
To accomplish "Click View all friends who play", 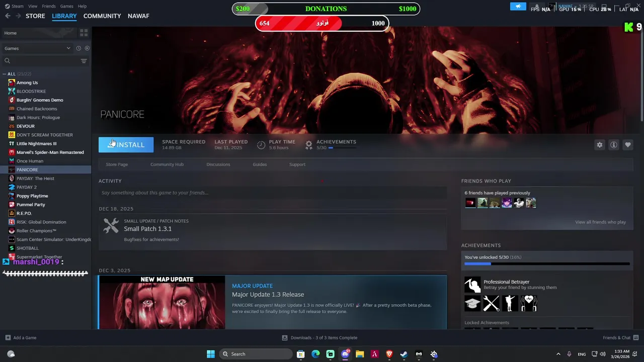I will pos(601,222).
